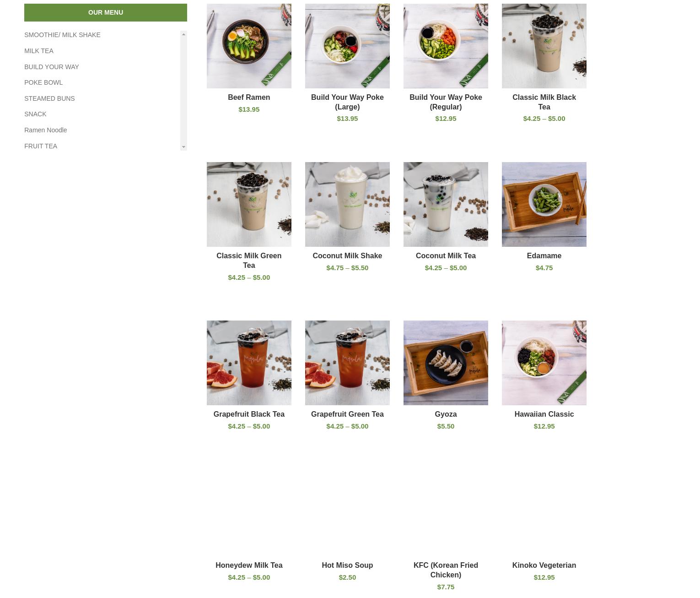Click the Honeydew Milk Tea title
700x598 pixels.
pyautogui.click(x=249, y=565)
